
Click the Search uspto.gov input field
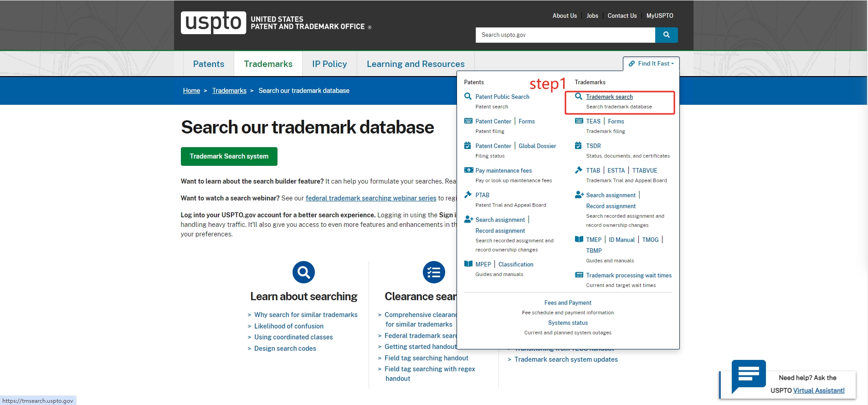[565, 35]
